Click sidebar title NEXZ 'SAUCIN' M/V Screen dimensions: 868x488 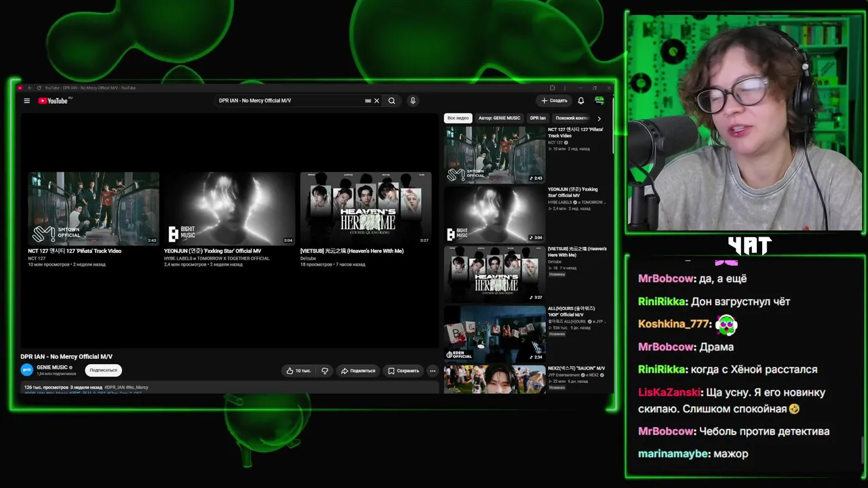click(576, 369)
